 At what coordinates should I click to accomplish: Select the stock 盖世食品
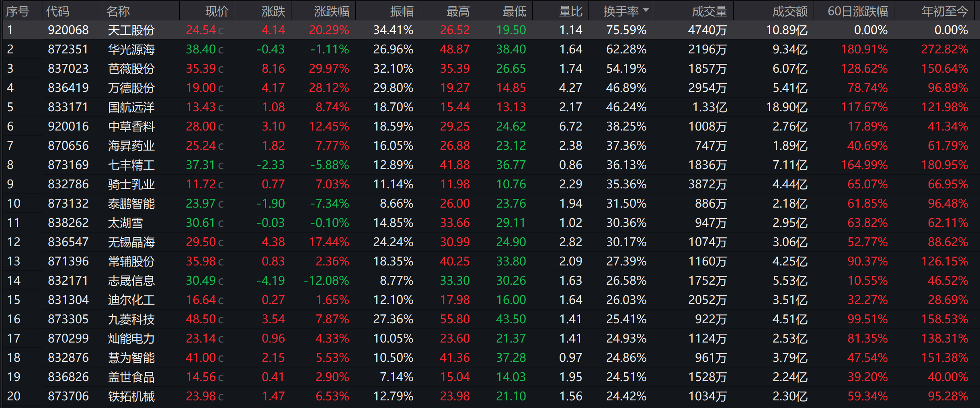pyautogui.click(x=131, y=377)
